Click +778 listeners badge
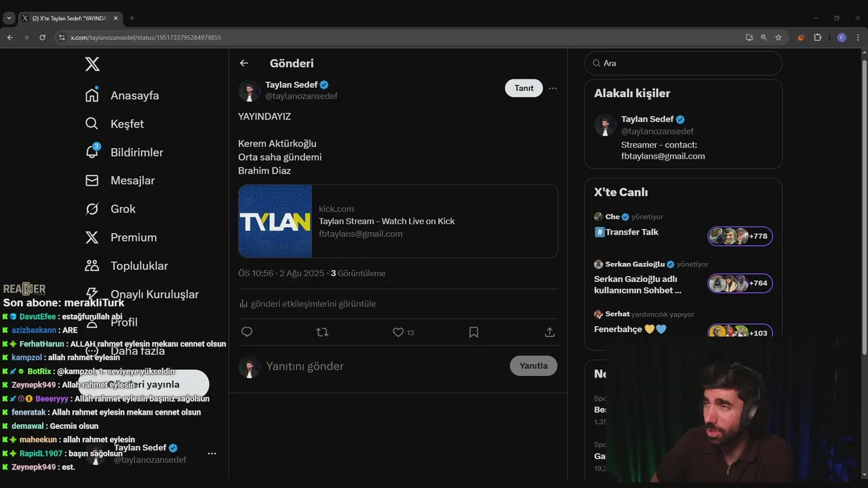Viewport: 868px width, 488px height. click(x=741, y=236)
